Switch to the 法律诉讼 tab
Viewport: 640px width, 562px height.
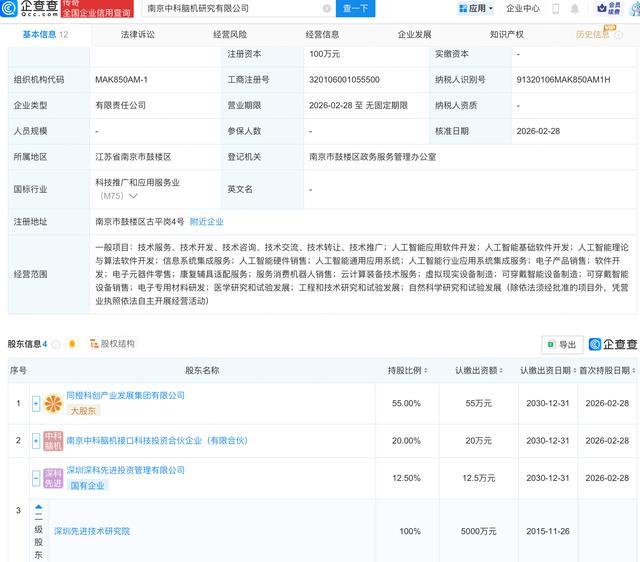point(137,34)
